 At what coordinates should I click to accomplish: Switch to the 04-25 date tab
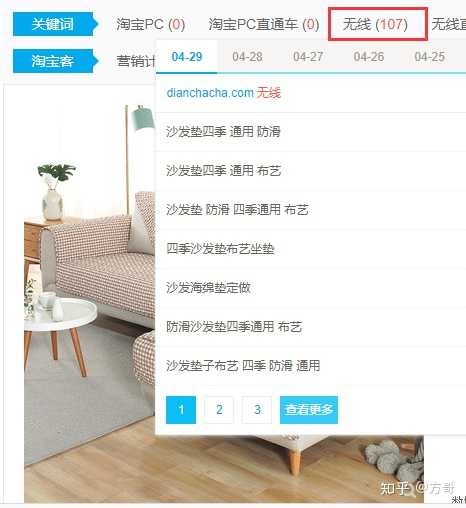click(x=429, y=57)
